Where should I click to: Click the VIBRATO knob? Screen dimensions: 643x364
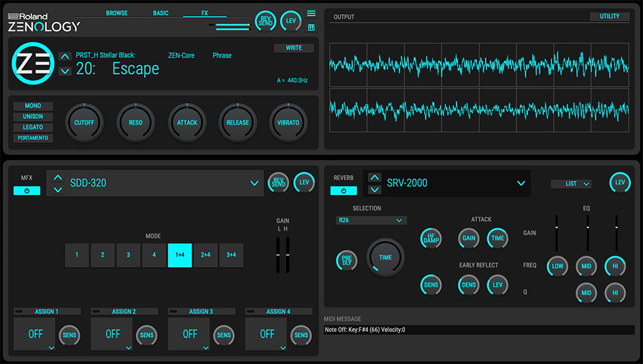288,122
